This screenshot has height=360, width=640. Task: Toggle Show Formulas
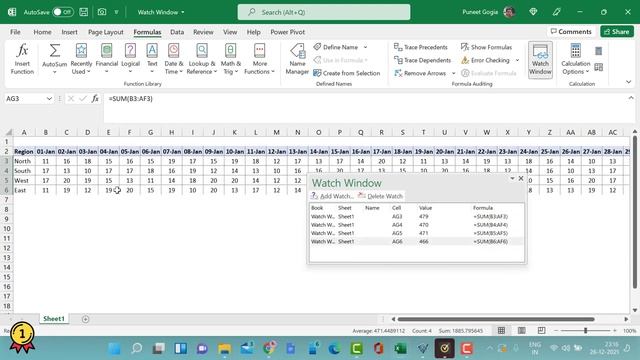487,47
